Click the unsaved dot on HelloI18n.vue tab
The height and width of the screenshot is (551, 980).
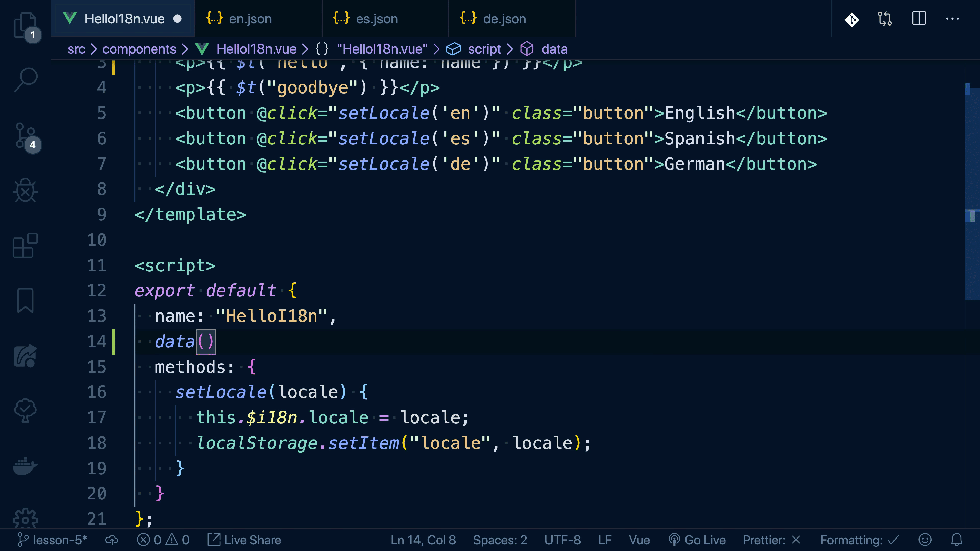[x=177, y=19]
